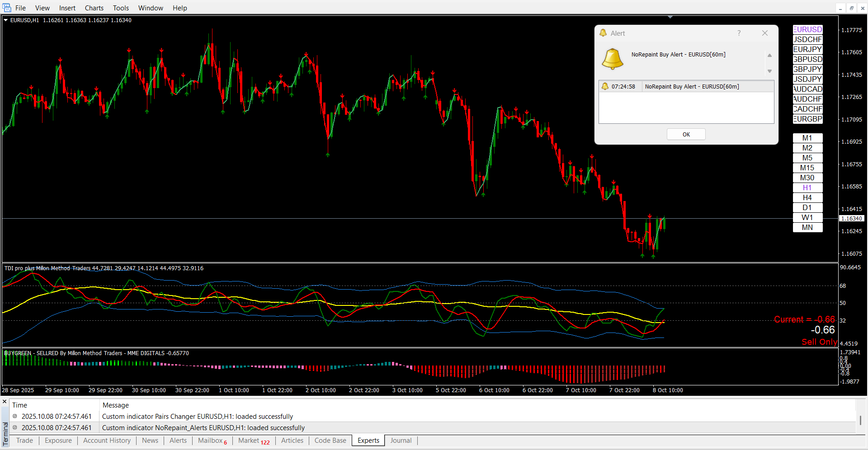Close the Alert dialog with X

764,33
